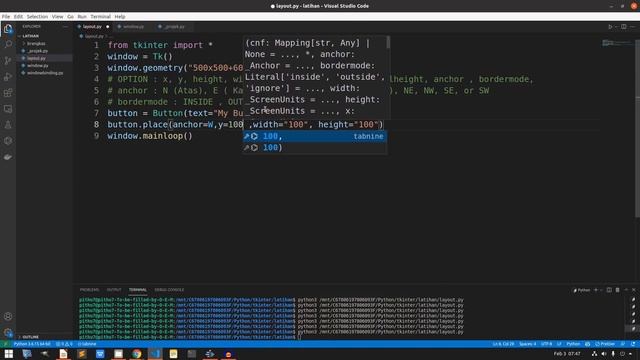Open the Accounts icon in the activity bar

[8, 316]
